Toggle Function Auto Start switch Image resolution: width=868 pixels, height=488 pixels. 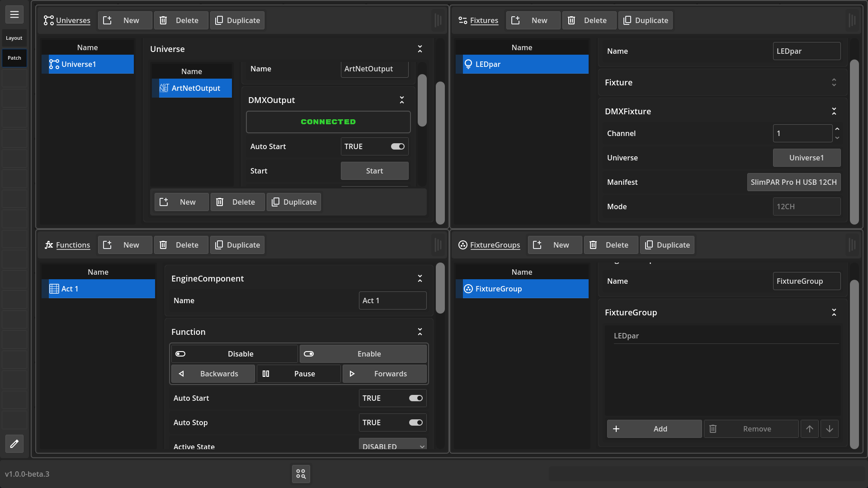[x=415, y=398]
